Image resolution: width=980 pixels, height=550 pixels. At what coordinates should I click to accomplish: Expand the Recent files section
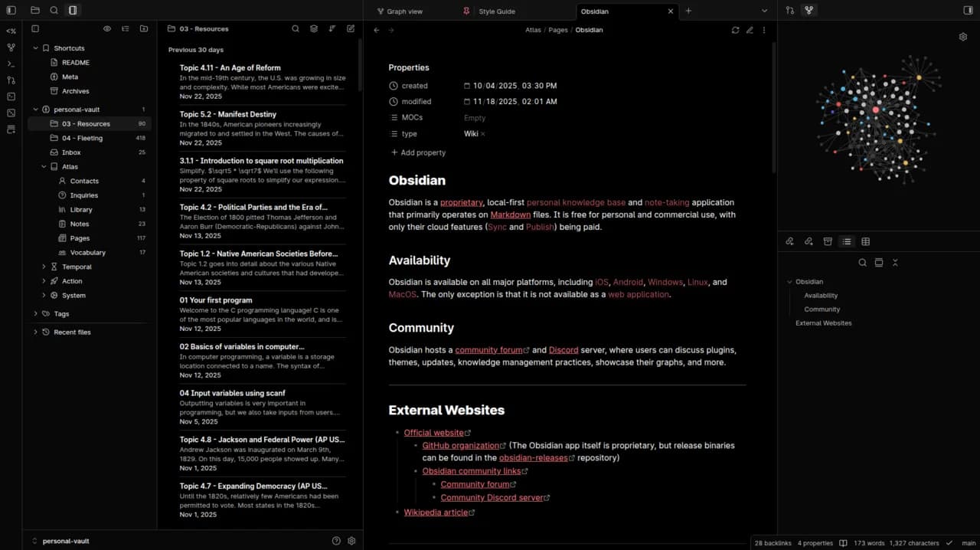[x=35, y=332]
